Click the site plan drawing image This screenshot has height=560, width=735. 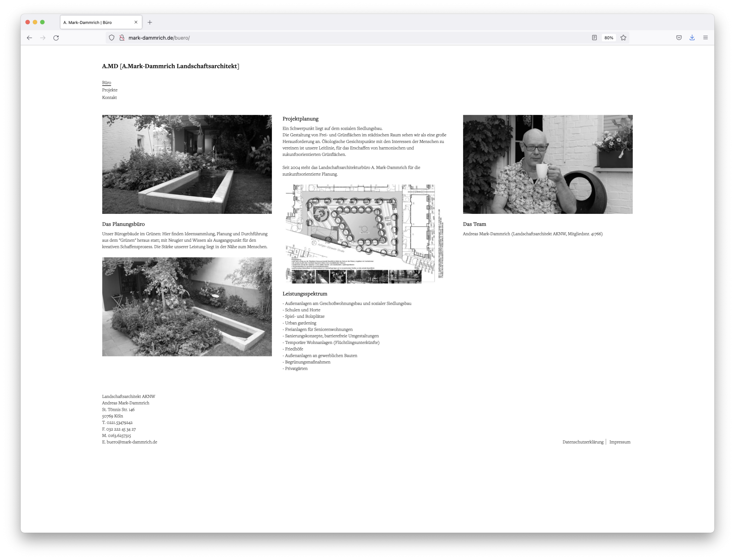(x=365, y=234)
